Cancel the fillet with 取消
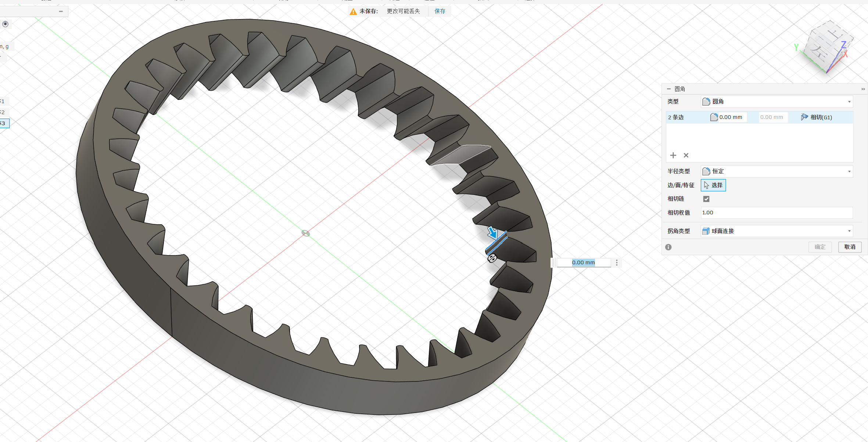 pos(850,247)
